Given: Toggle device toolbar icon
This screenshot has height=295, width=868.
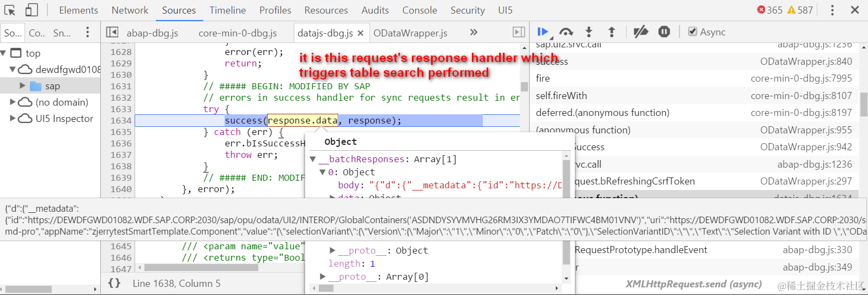Looking at the screenshot, I should point(32,10).
